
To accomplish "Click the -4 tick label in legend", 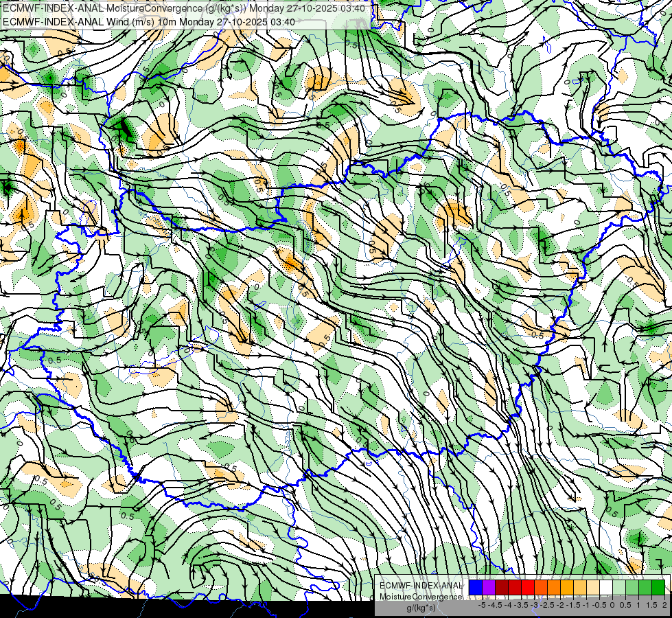I will [508, 605].
